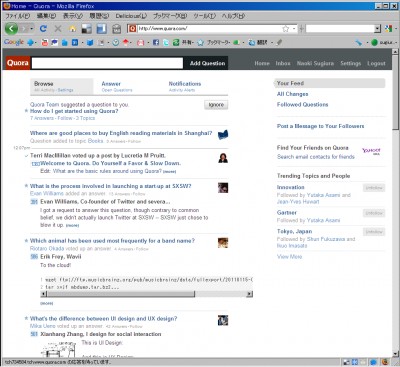Expand the share dropdown on the Google toolbar
This screenshot has height=367, width=400.
(193, 43)
